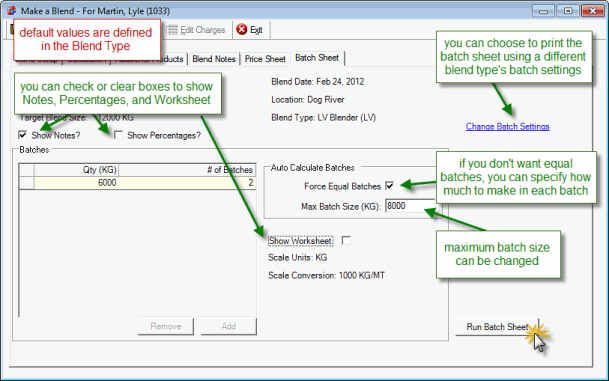Click the Edit Charges grid icon
The width and height of the screenshot is (609, 381).
(172, 30)
